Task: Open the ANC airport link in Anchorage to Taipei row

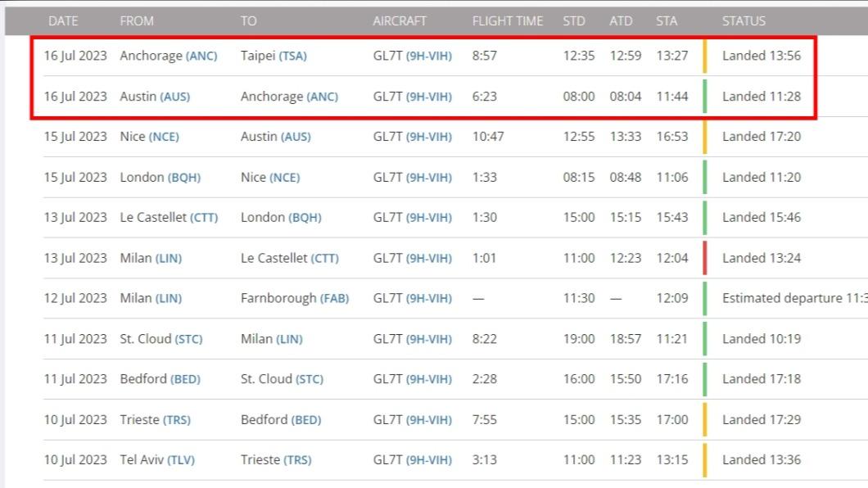Action: click(201, 56)
